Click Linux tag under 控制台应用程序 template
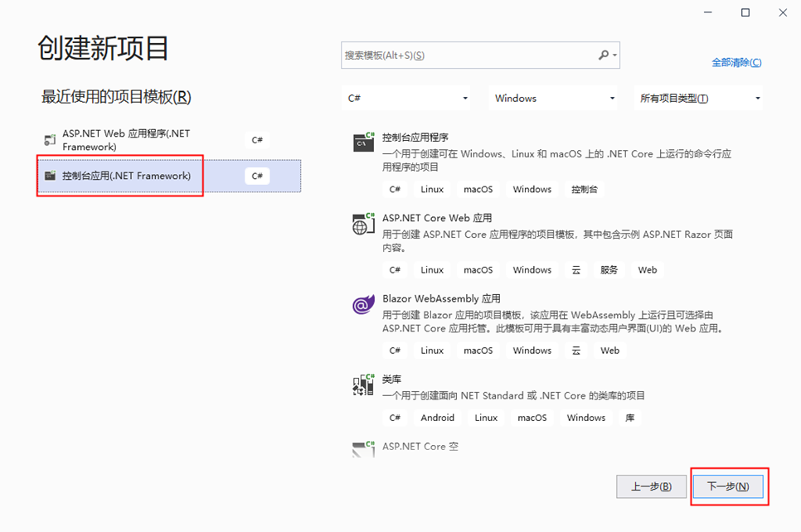The height and width of the screenshot is (532, 801). pyautogui.click(x=432, y=190)
